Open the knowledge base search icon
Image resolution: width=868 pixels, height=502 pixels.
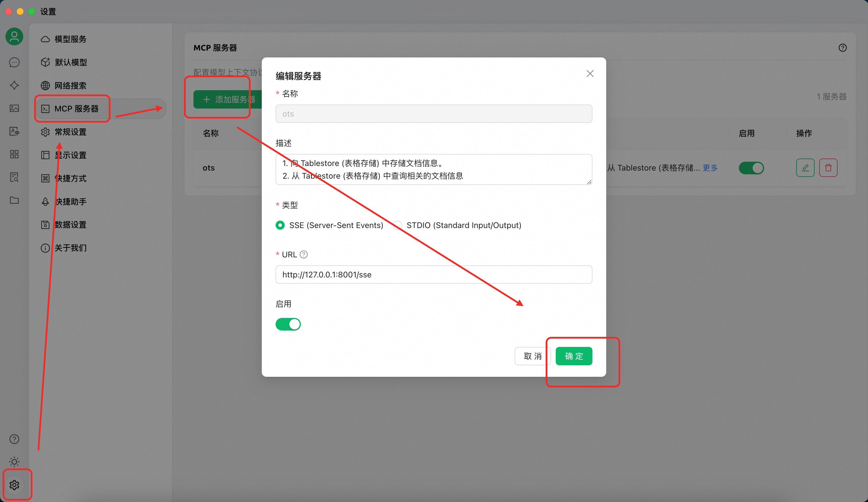(x=14, y=177)
